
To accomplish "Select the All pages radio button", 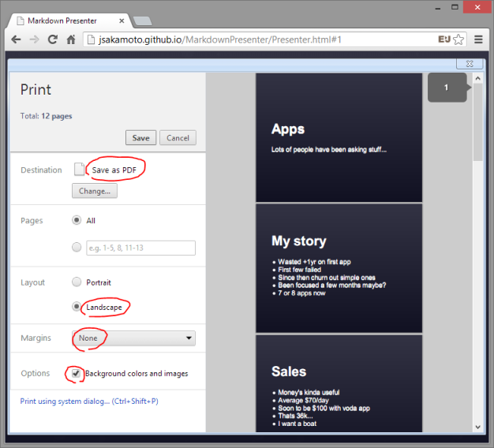I will 77,221.
